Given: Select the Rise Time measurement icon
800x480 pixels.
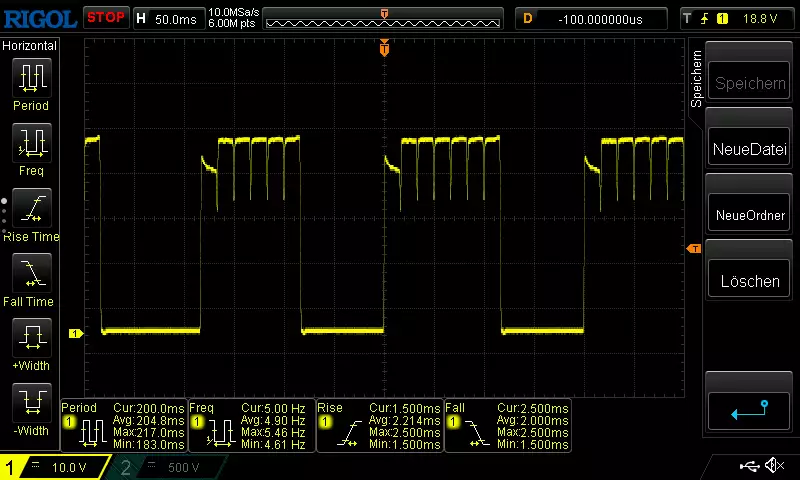Looking at the screenshot, I should point(30,208).
